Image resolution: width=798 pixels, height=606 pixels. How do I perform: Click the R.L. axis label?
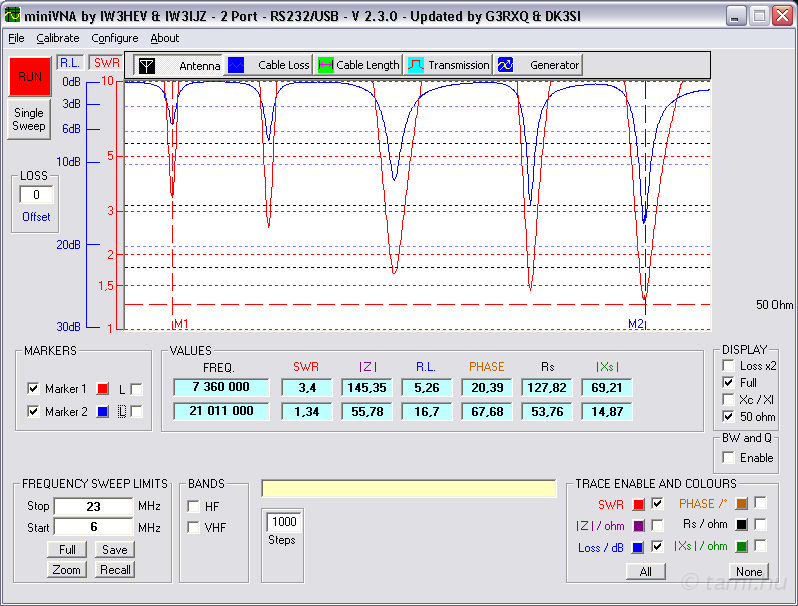[70, 62]
